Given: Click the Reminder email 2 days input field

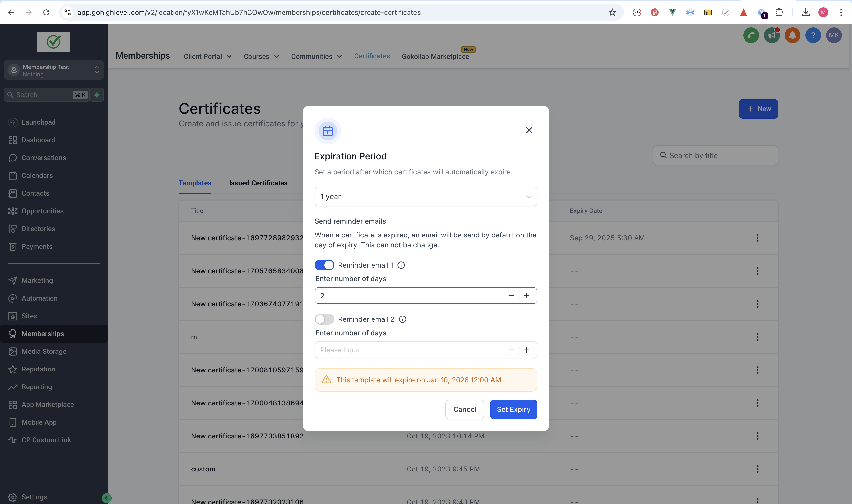Looking at the screenshot, I should click(x=408, y=350).
